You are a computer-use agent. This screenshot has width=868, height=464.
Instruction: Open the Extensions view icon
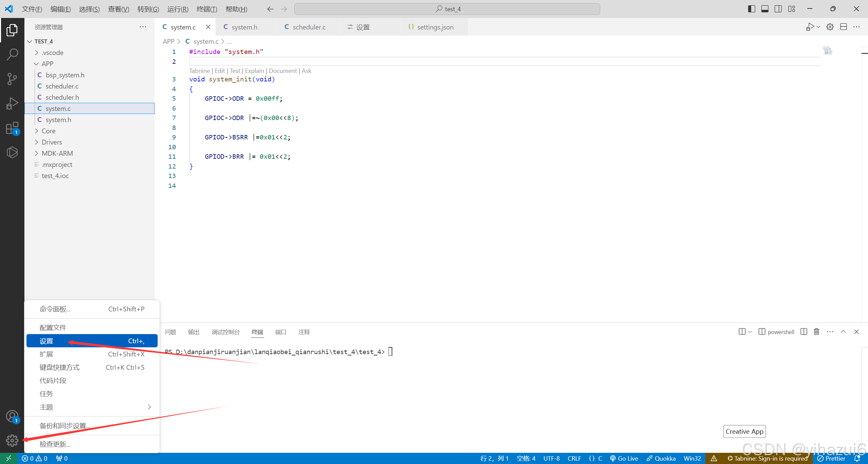(12, 128)
